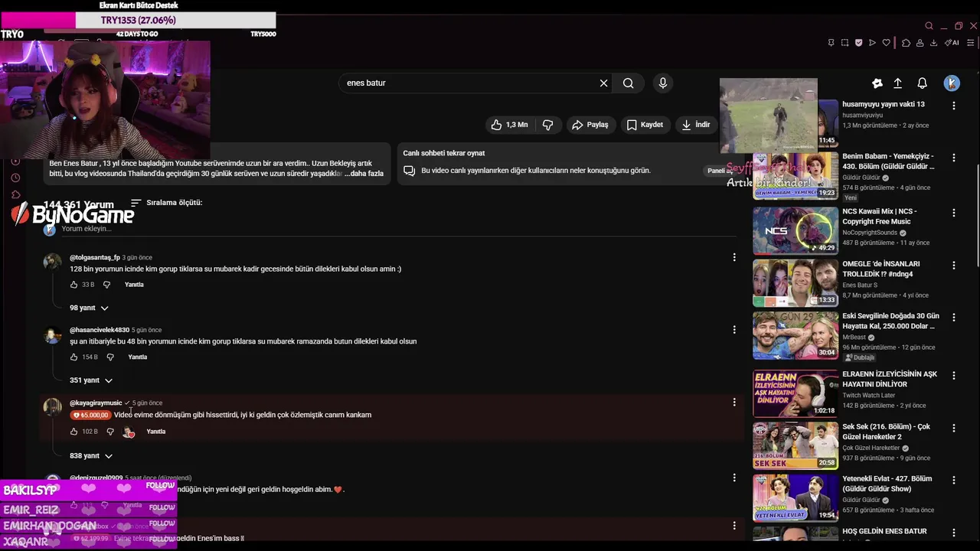Open the ad blocker shield icon
Viewport: 980px width, 551px height.
point(858,43)
